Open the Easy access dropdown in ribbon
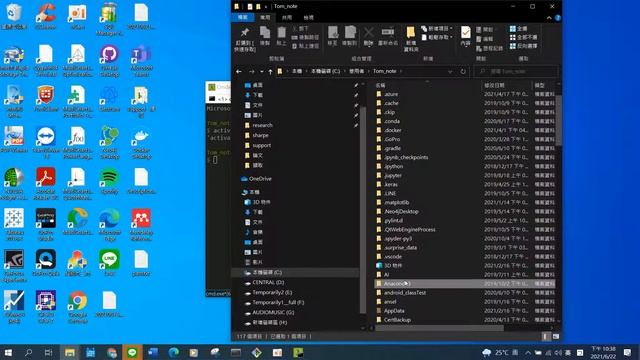Viewport: 640px width, 360px height. pos(437,37)
